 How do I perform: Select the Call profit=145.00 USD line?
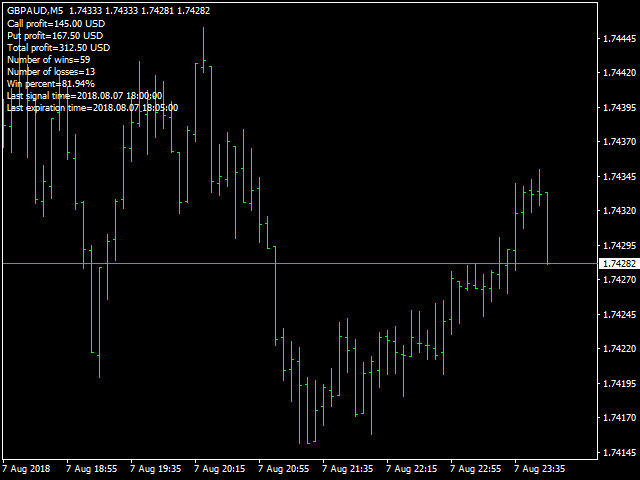point(56,24)
